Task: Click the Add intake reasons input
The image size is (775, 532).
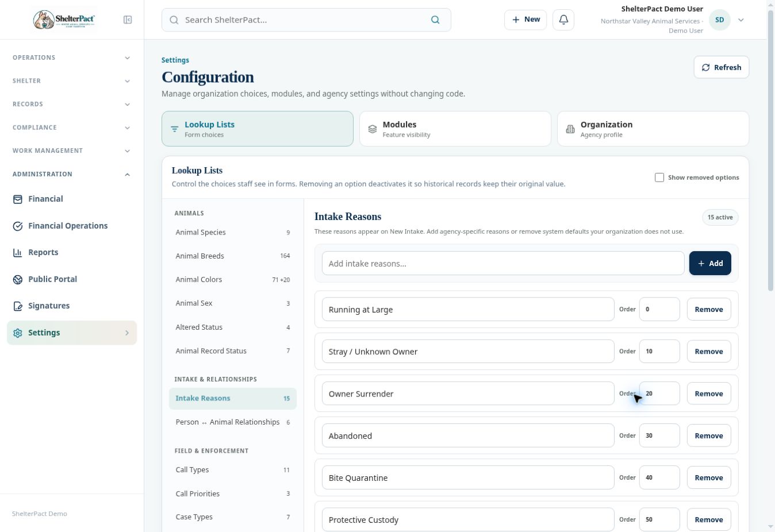Action: [x=503, y=263]
